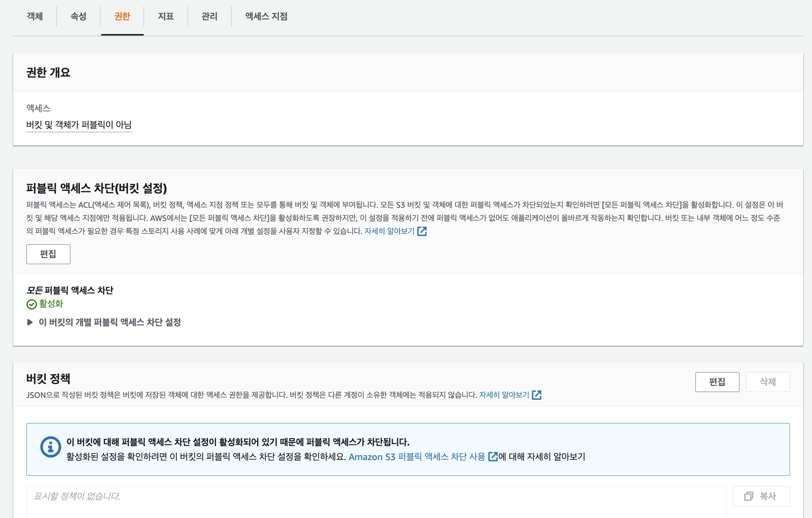Click 편집 button for 버킷 정책

point(717,382)
